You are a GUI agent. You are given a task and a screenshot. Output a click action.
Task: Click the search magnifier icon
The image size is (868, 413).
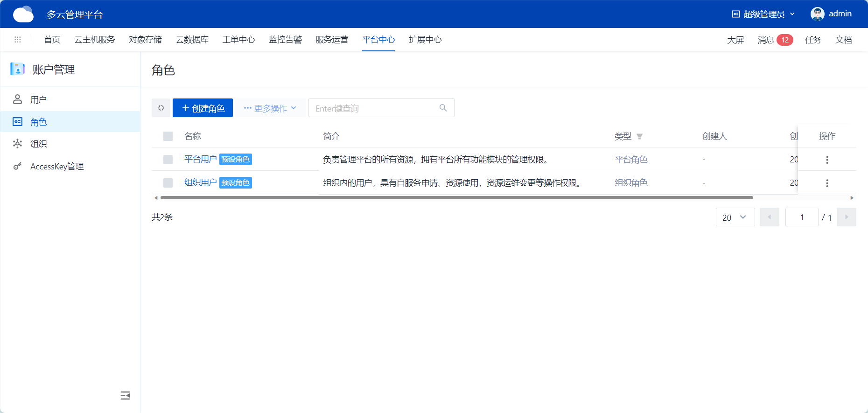[443, 108]
